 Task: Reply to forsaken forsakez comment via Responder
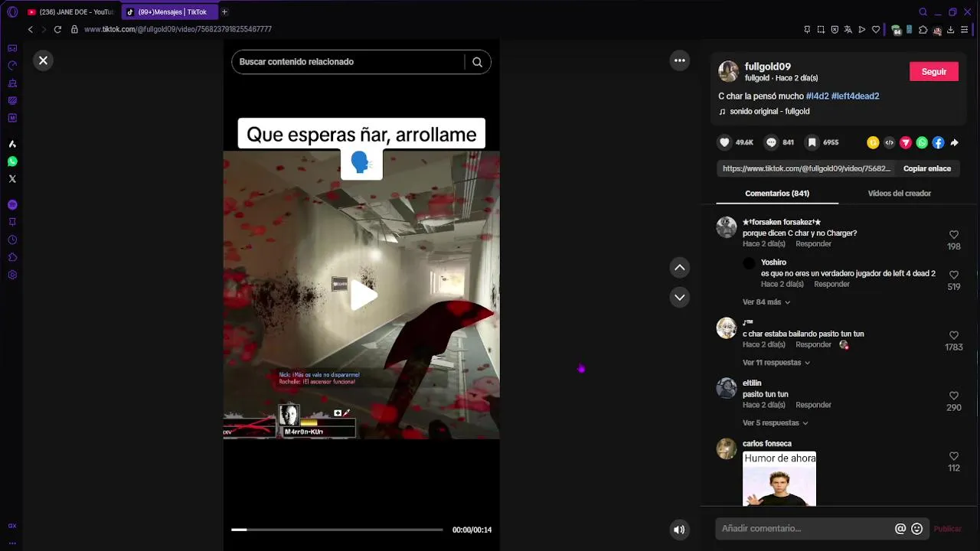pos(813,244)
